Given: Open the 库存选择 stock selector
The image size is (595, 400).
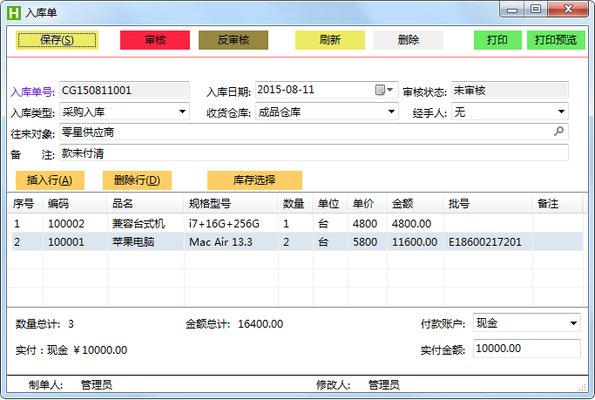Looking at the screenshot, I should pos(255,180).
